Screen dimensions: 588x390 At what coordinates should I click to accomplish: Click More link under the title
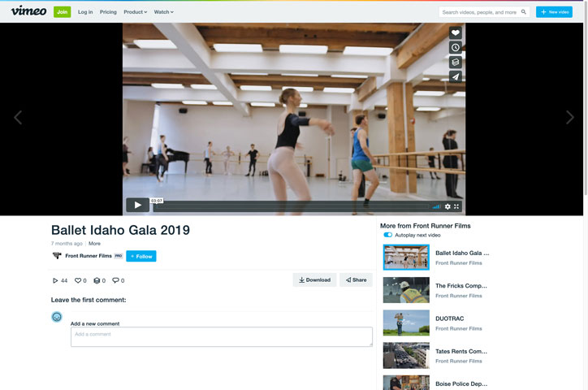(x=94, y=244)
